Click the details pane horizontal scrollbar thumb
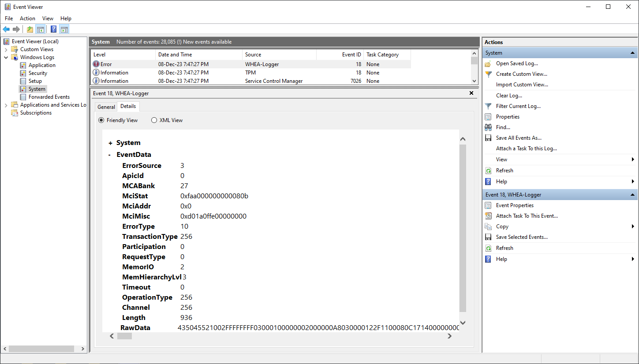The height and width of the screenshot is (364, 639). [125, 336]
